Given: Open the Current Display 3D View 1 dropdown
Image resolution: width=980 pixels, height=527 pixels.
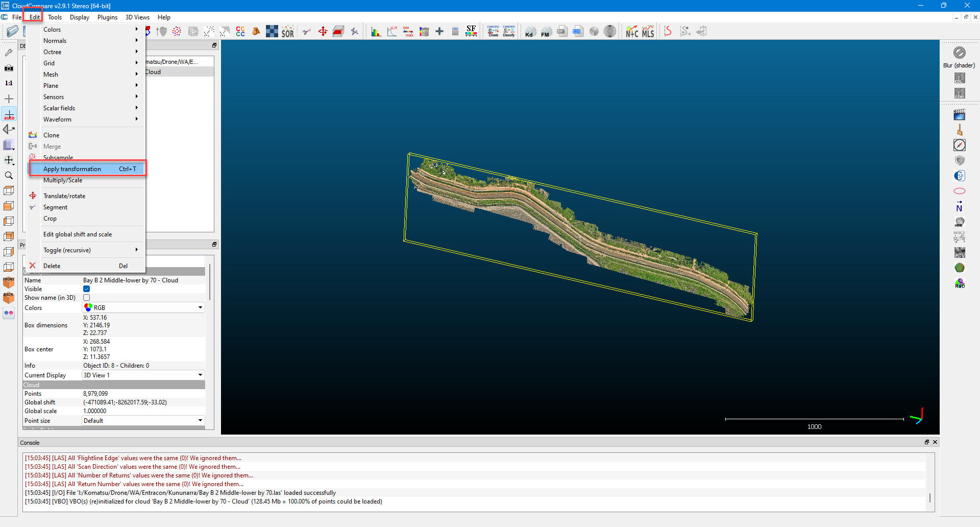Looking at the screenshot, I should point(143,375).
